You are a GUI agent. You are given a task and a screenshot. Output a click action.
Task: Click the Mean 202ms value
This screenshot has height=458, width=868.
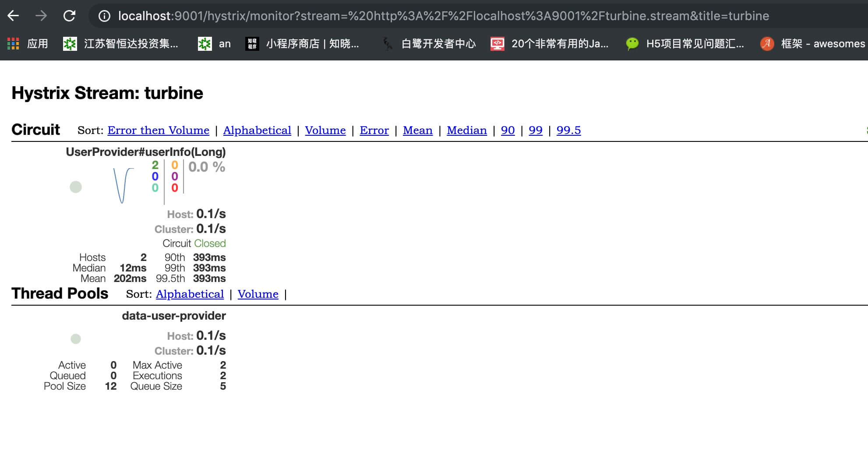(130, 278)
